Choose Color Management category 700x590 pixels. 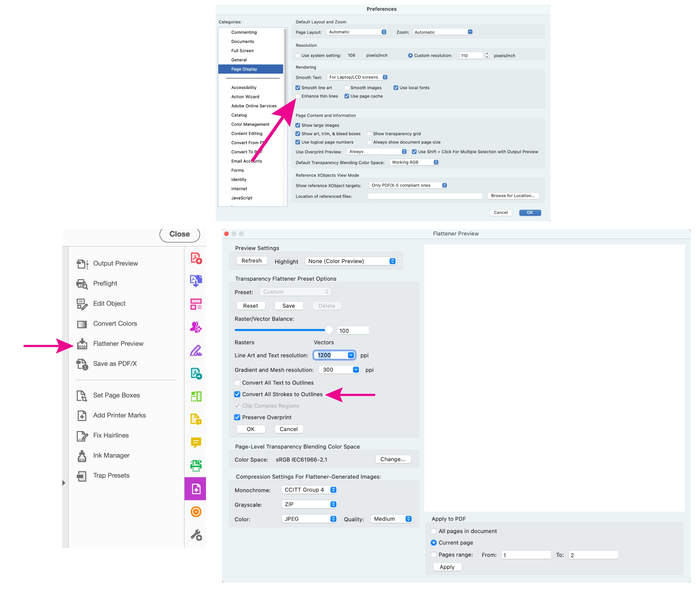250,125
